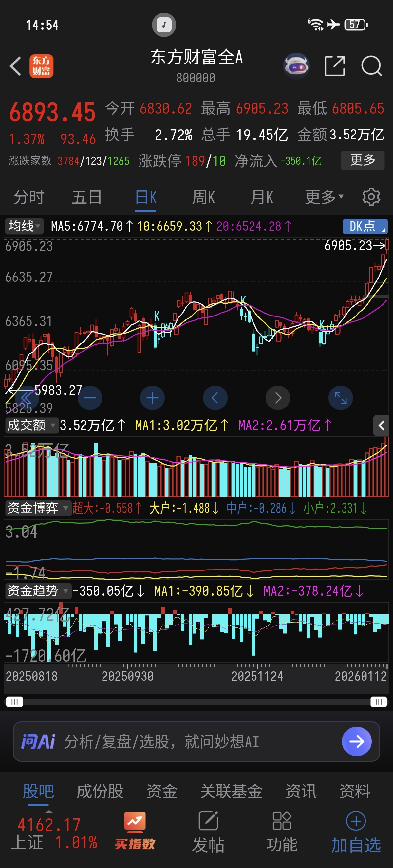This screenshot has width=393, height=868.
Task: Tap 金额 3.52万亿 value
Action: click(340, 135)
